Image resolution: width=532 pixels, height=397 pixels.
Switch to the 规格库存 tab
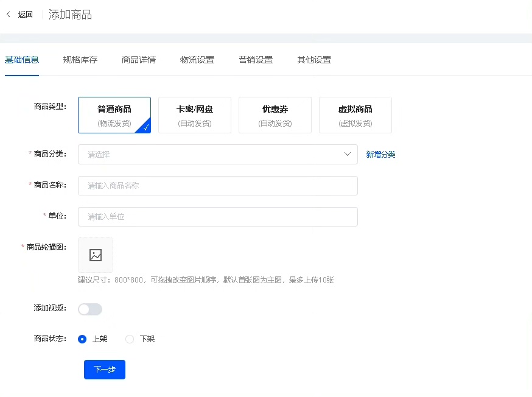click(x=80, y=60)
